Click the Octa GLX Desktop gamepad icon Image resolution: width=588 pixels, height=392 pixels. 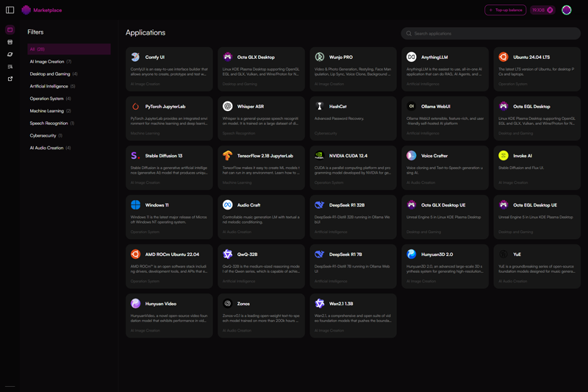(228, 57)
